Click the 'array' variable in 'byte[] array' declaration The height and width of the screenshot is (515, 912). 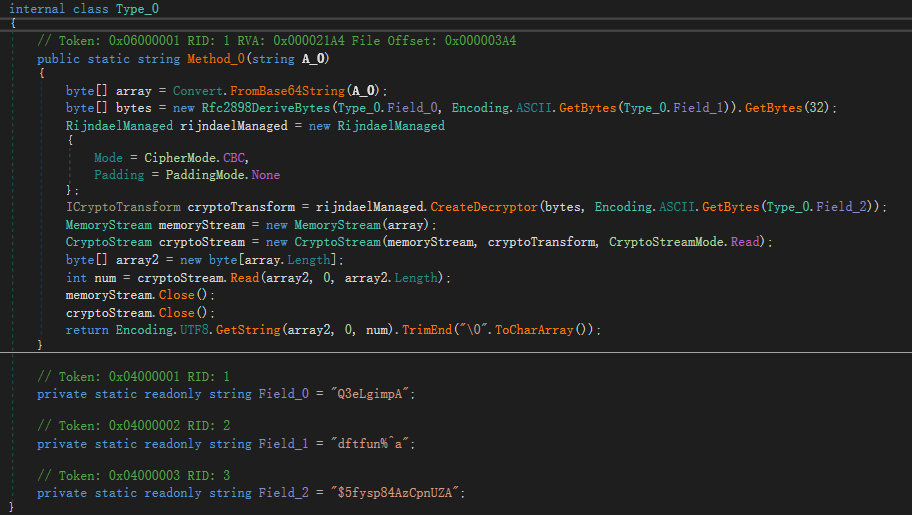tap(133, 91)
